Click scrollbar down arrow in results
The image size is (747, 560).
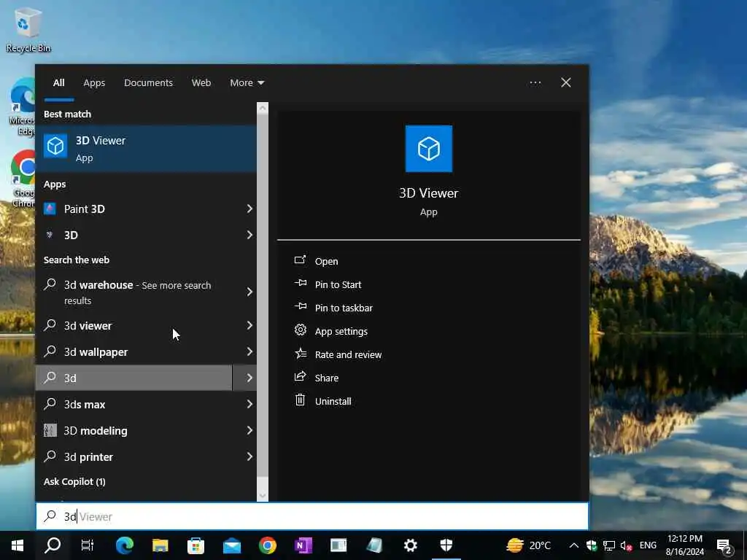tap(263, 496)
